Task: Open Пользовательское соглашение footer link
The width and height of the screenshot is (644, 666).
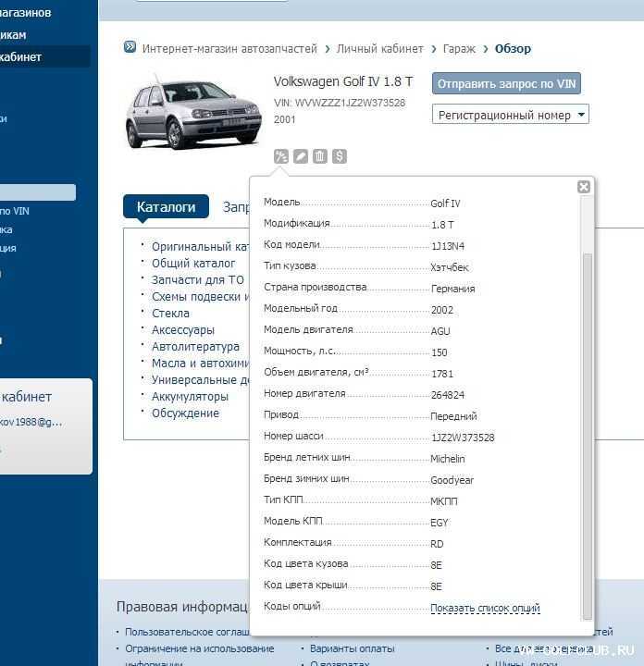Action: tap(187, 632)
